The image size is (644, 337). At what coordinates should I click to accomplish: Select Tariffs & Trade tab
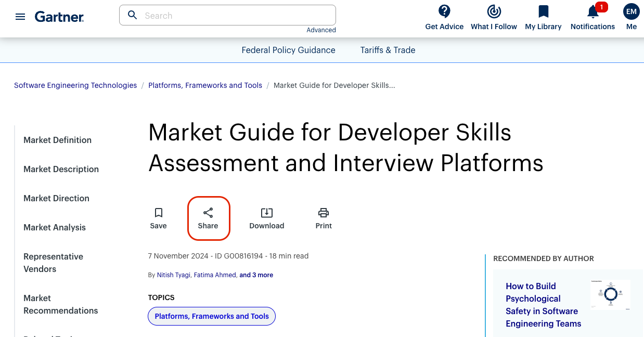click(388, 50)
